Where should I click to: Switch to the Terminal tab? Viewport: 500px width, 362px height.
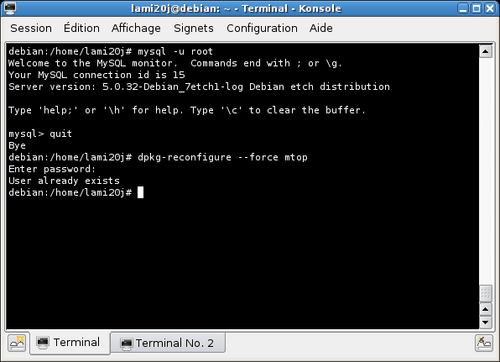click(70, 343)
